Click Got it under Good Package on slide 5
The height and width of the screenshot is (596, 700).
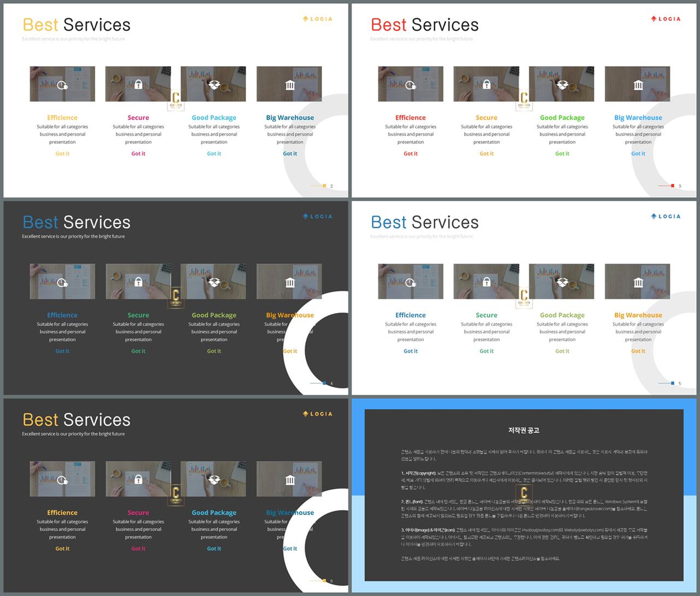point(562,351)
